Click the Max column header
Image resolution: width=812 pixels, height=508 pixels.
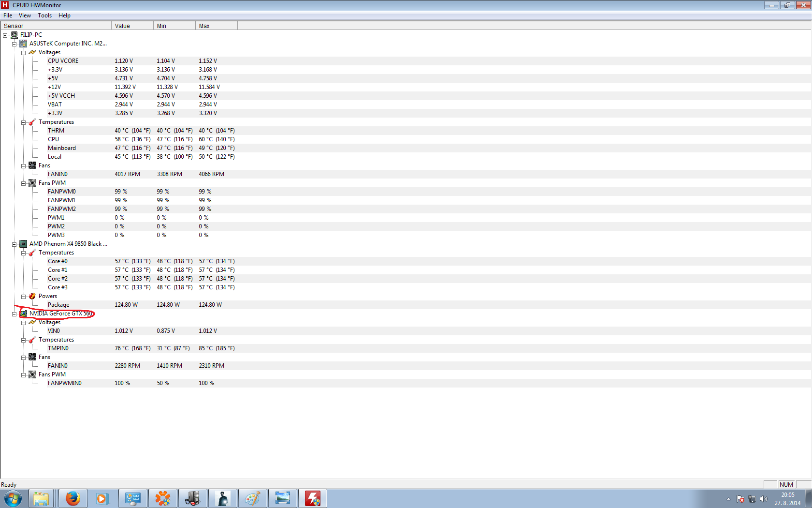pyautogui.click(x=217, y=26)
